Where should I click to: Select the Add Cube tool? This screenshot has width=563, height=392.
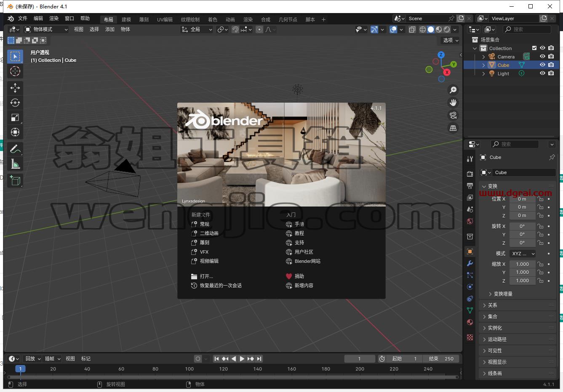click(15, 181)
